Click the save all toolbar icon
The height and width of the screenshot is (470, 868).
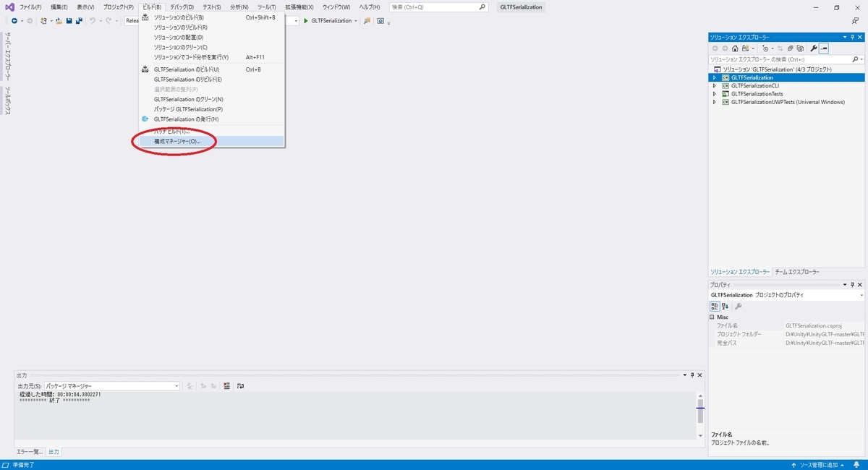[x=78, y=20]
